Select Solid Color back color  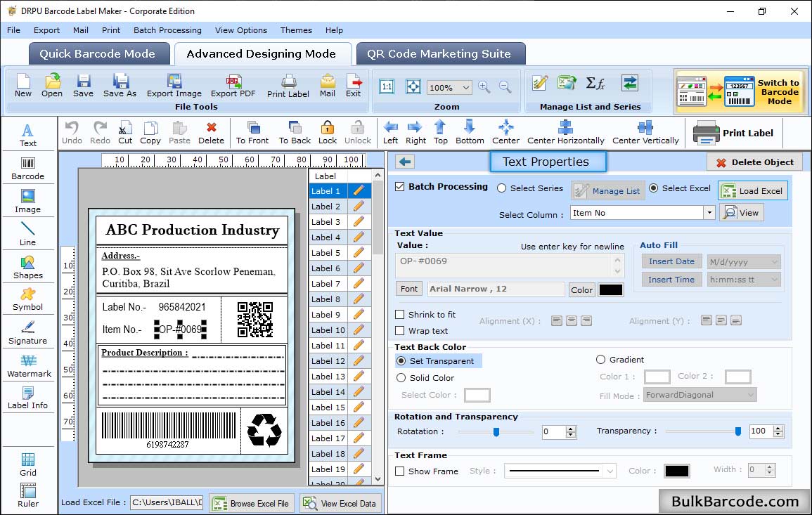tap(401, 378)
